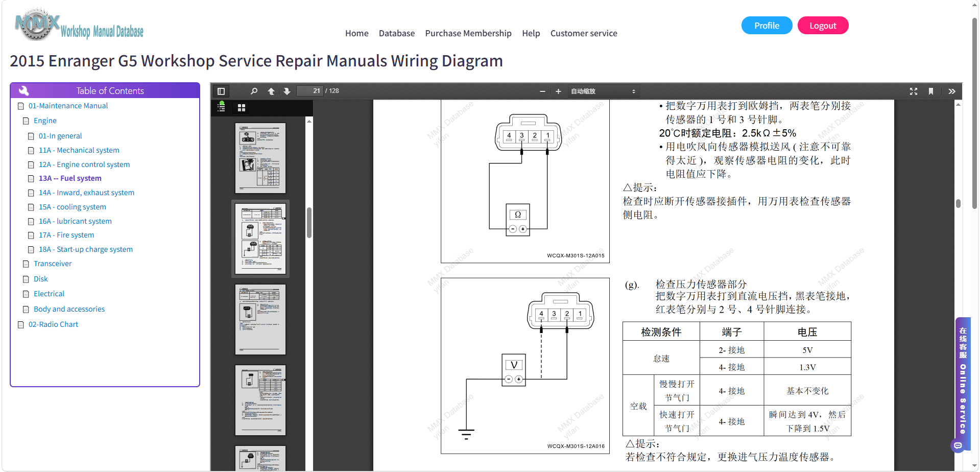
Task: Click the Table of Contents wrench icon
Action: (23, 90)
